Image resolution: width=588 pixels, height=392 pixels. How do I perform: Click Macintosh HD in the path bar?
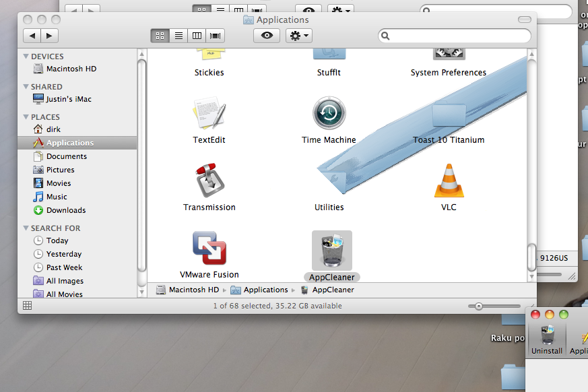pos(187,290)
